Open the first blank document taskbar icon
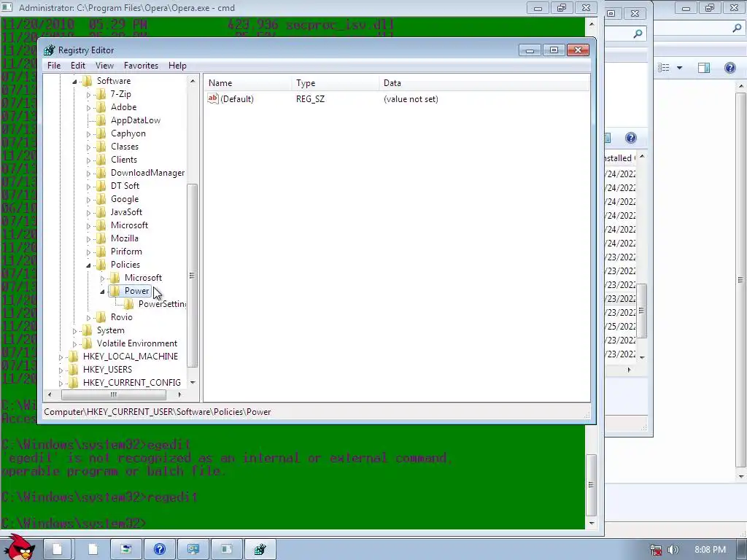This screenshot has height=560, width=747. click(57, 550)
